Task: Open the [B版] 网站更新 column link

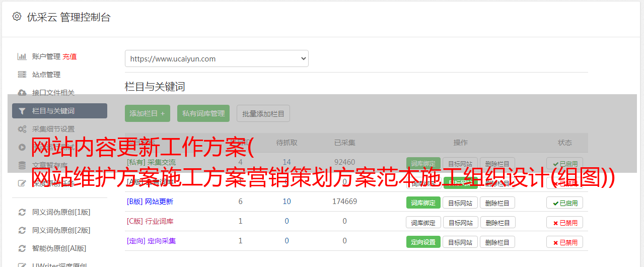Action: (x=150, y=202)
